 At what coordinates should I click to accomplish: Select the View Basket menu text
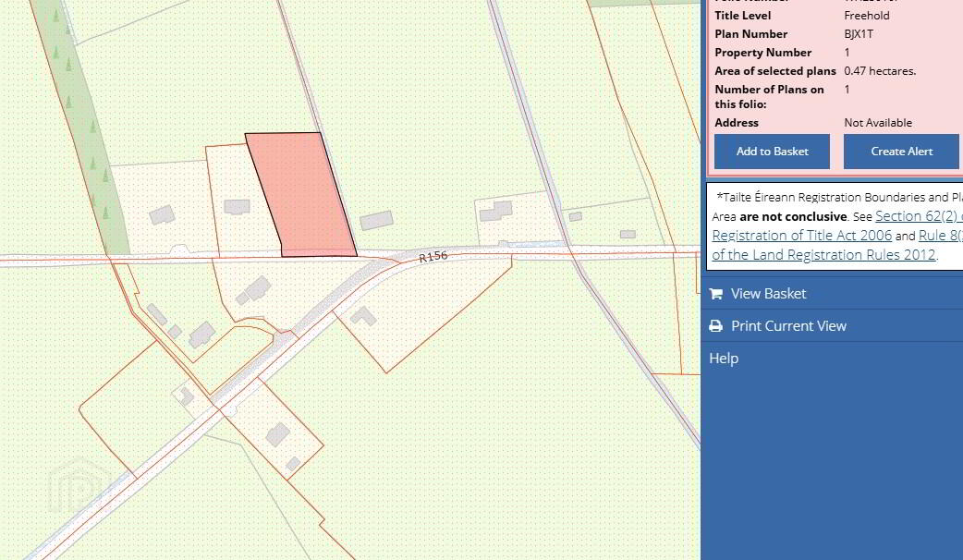click(x=768, y=294)
